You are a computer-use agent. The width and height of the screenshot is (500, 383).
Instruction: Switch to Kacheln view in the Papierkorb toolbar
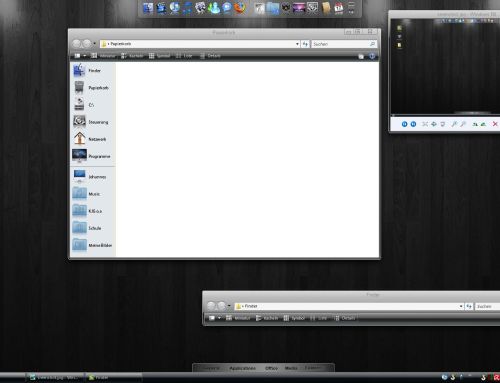[132, 56]
